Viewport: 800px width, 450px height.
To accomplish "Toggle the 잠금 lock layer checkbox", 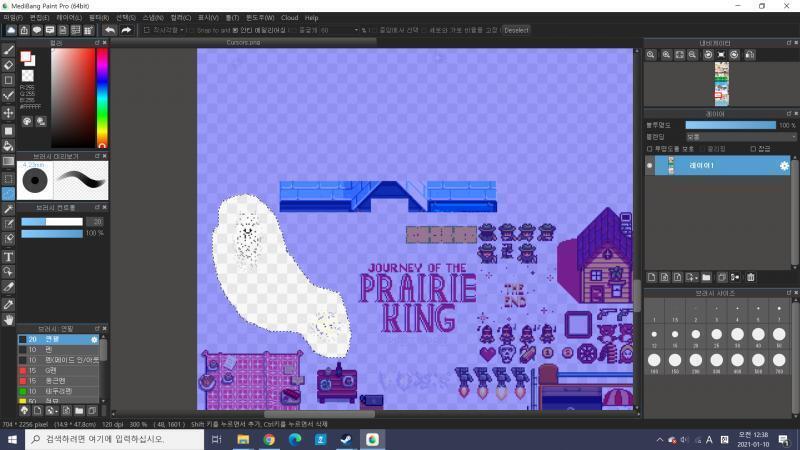I will click(753, 149).
